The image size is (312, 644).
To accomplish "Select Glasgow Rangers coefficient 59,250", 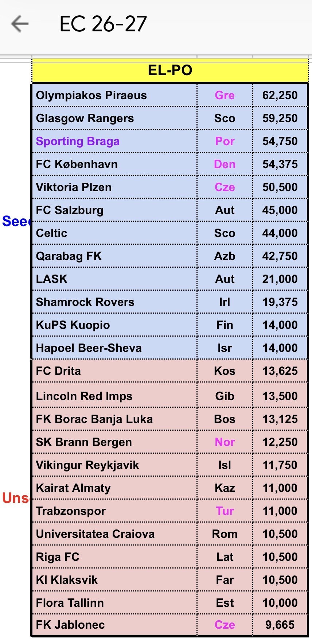I will (280, 119).
